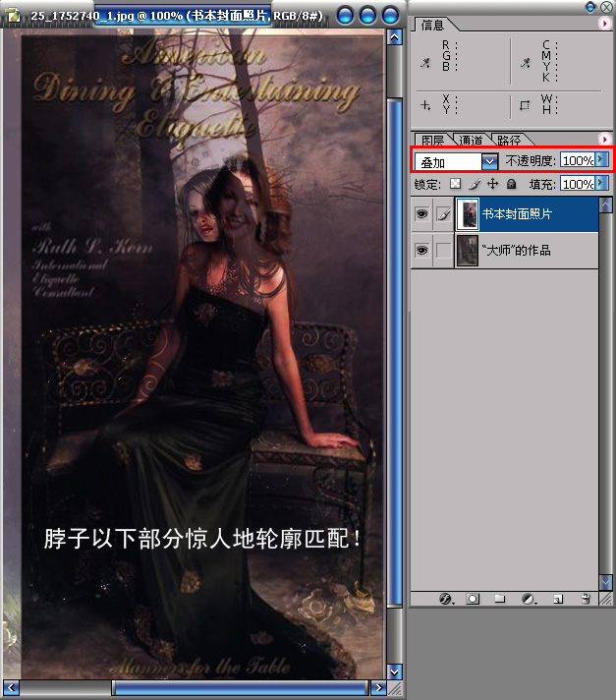Click the W/H transform icon in Info panel
The image size is (616, 700).
(x=525, y=105)
